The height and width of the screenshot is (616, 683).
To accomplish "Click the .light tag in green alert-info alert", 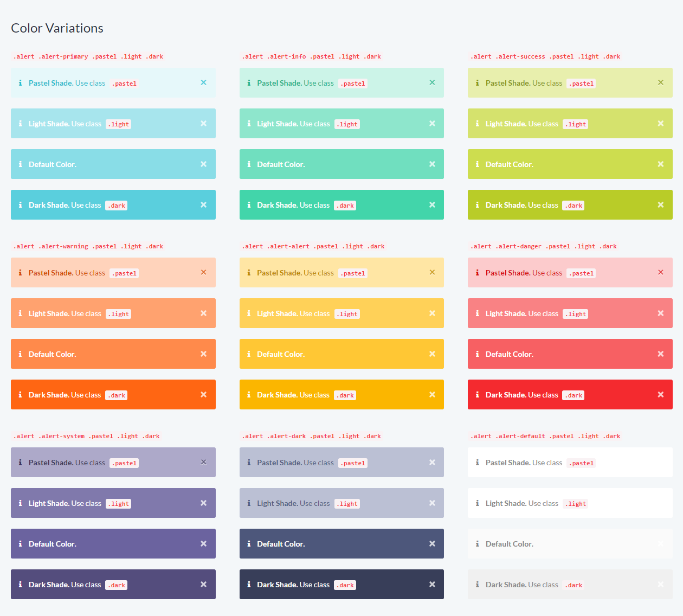I will [x=347, y=124].
